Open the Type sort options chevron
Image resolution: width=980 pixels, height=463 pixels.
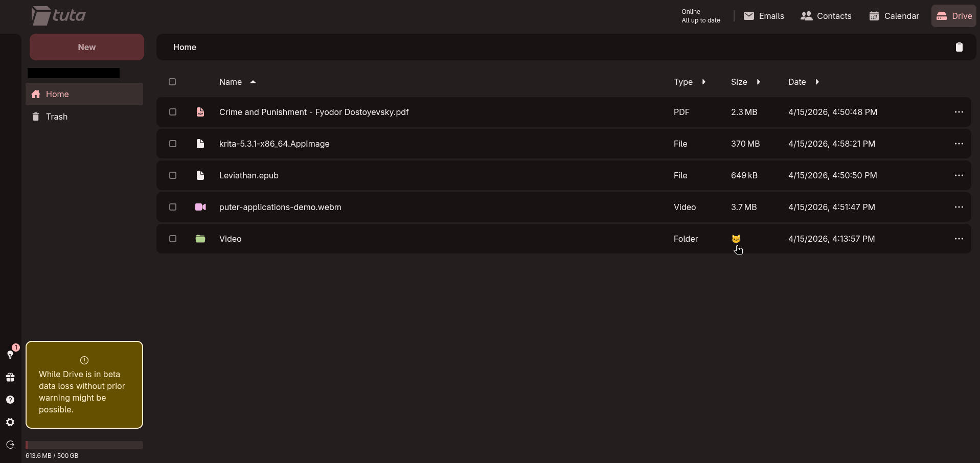[704, 82]
